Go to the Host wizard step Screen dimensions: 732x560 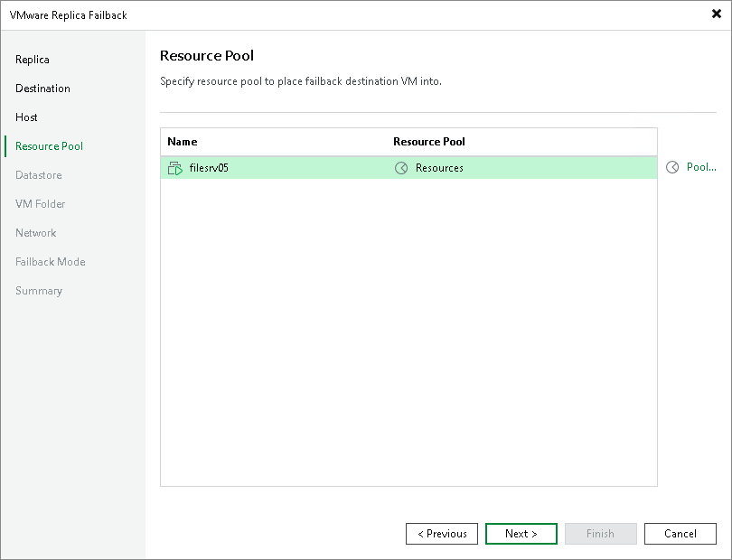click(26, 117)
